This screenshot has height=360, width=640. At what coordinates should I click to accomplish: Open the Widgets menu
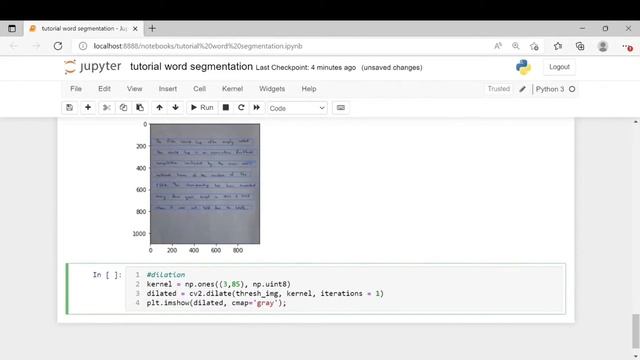point(272,89)
